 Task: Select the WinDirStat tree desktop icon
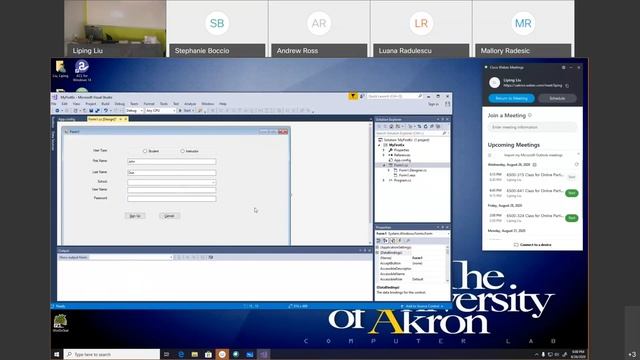pyautogui.click(x=60, y=323)
